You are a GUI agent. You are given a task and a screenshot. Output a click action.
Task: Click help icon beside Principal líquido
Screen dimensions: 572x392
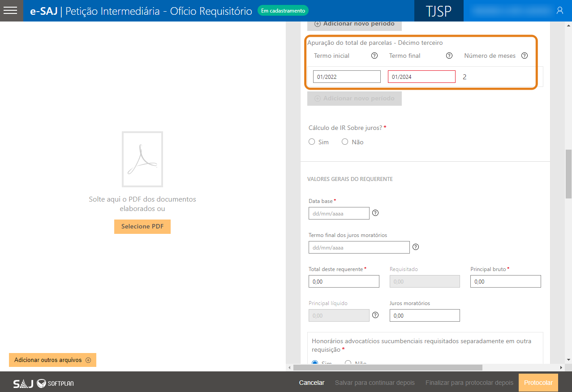[376, 315]
